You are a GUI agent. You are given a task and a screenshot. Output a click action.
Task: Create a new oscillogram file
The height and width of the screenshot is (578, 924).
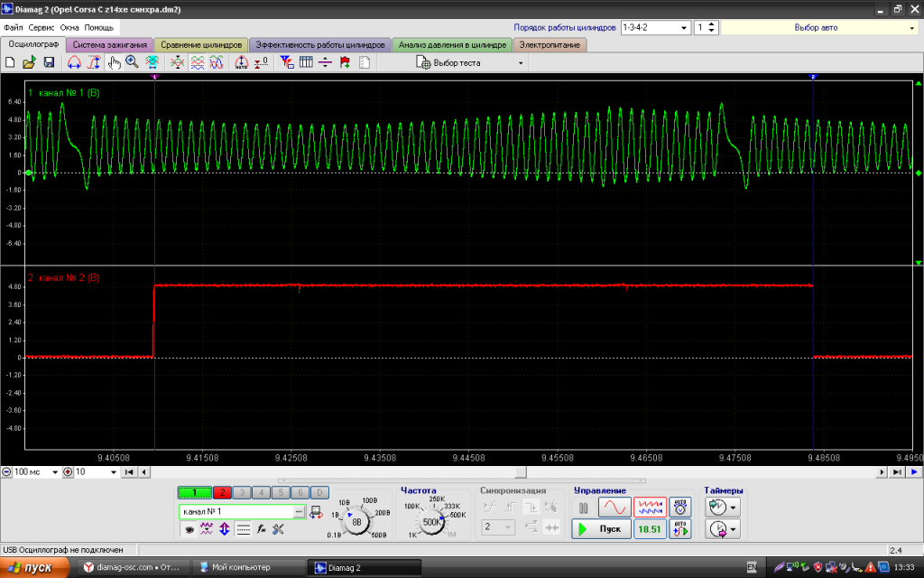pyautogui.click(x=10, y=62)
